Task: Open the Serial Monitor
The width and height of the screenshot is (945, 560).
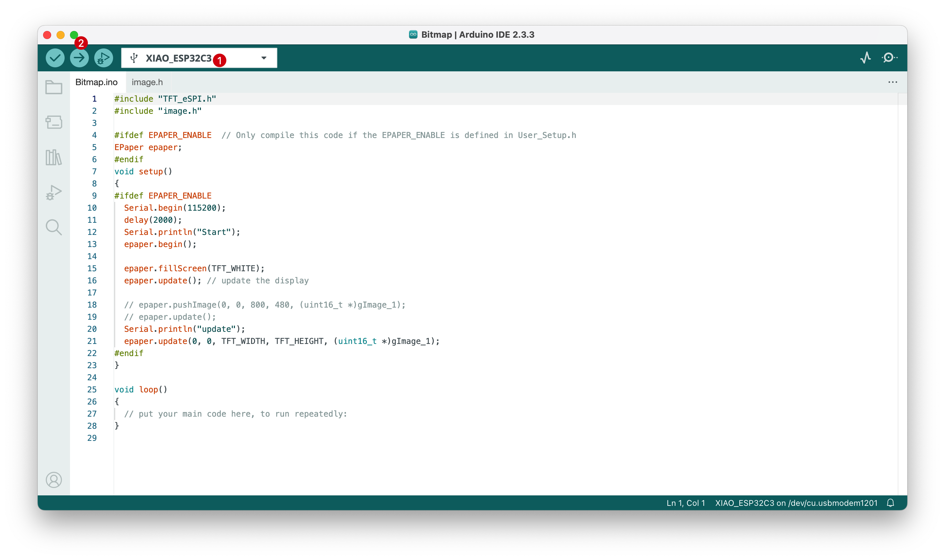Action: click(x=889, y=58)
